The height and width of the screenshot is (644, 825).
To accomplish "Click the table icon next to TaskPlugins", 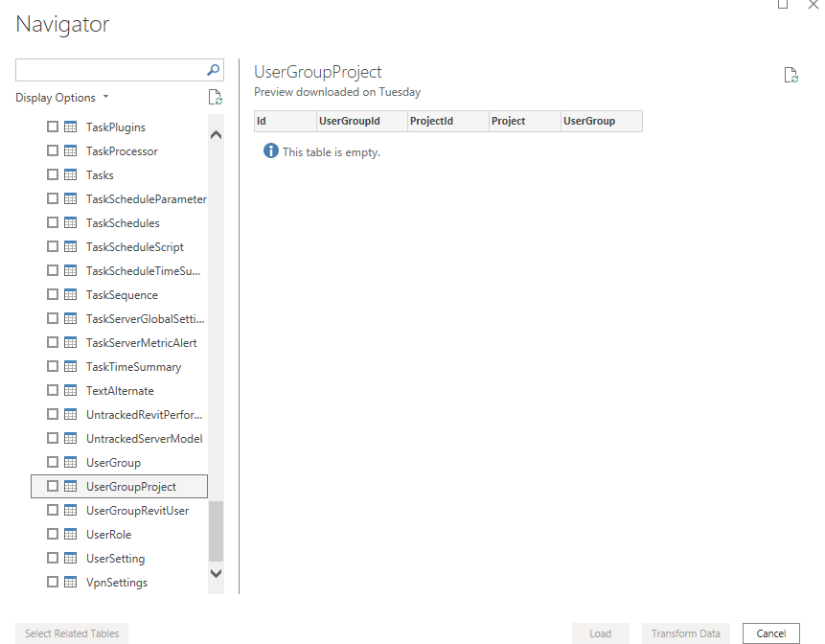I will pyautogui.click(x=70, y=127).
